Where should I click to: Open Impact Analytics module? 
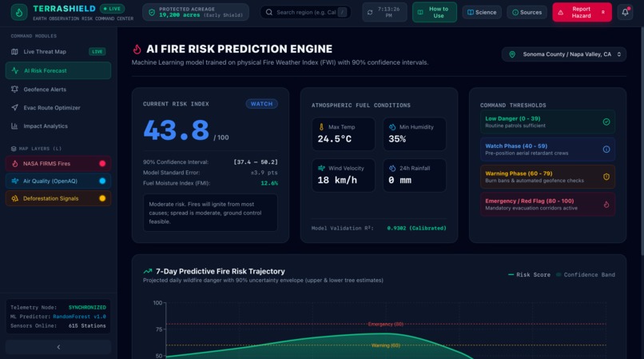click(58, 126)
